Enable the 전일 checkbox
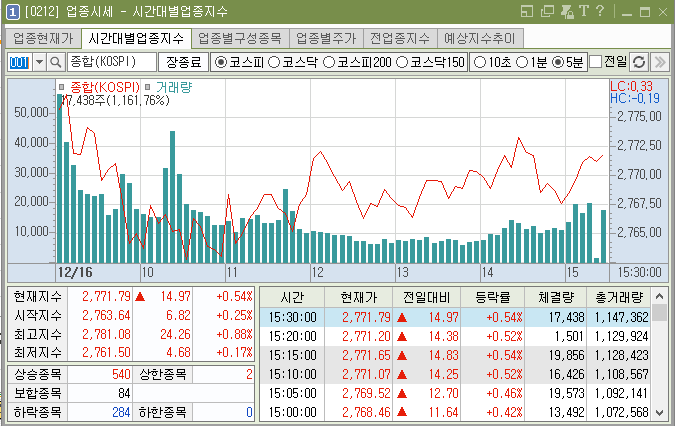Image resolution: width=675 pixels, height=426 pixels. click(595, 62)
